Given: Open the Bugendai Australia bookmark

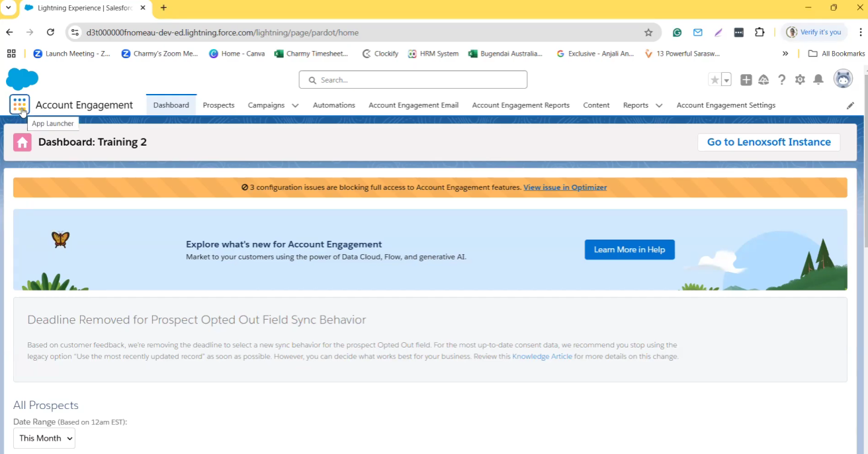Looking at the screenshot, I should (x=505, y=54).
